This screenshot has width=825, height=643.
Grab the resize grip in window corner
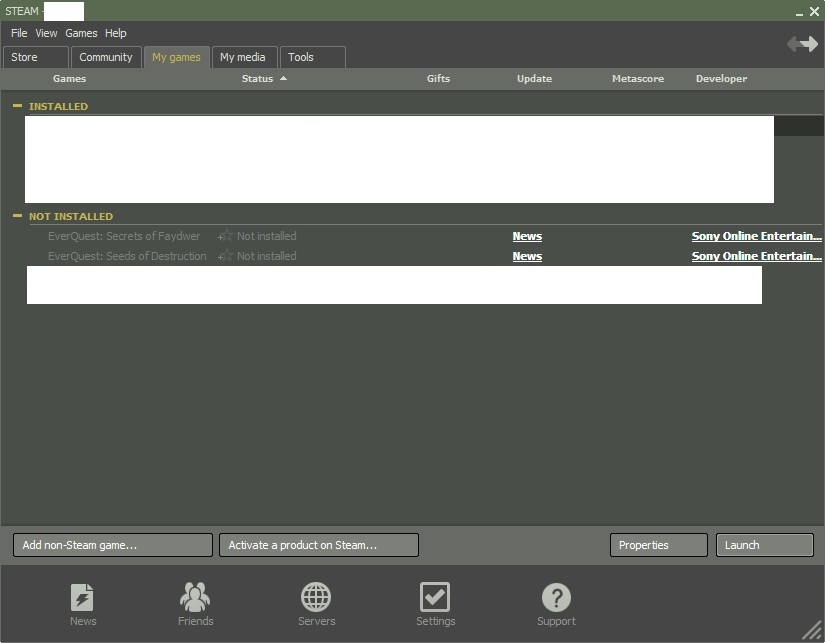tap(812, 630)
